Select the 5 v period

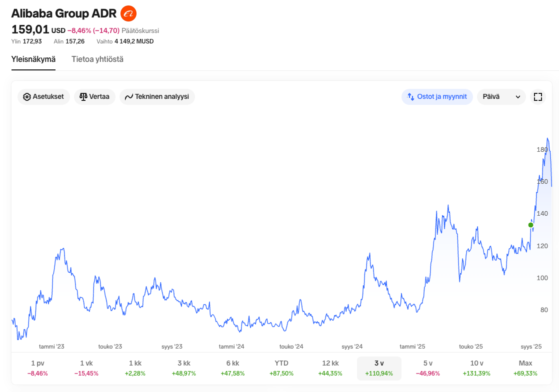[428, 368]
